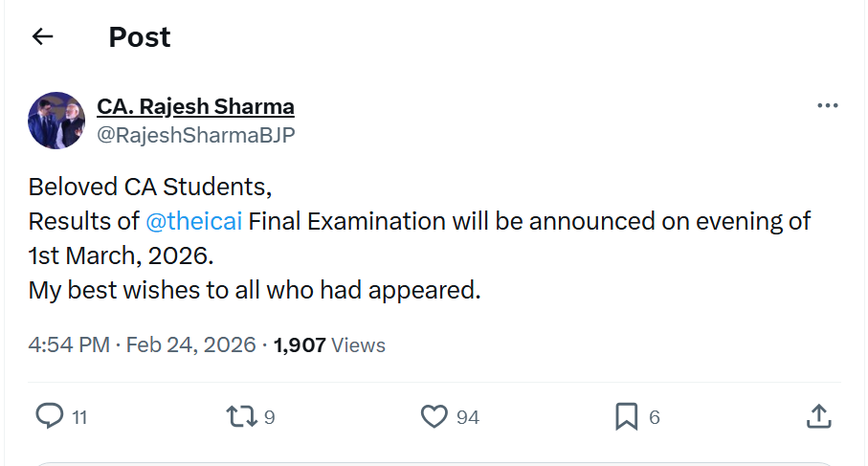Click the "My best wishes" sentence

click(254, 289)
